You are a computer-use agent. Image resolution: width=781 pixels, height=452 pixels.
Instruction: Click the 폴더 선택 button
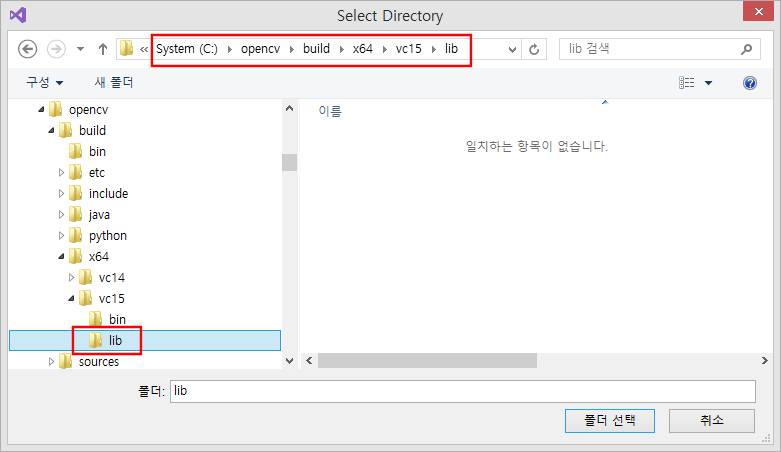coord(608,420)
